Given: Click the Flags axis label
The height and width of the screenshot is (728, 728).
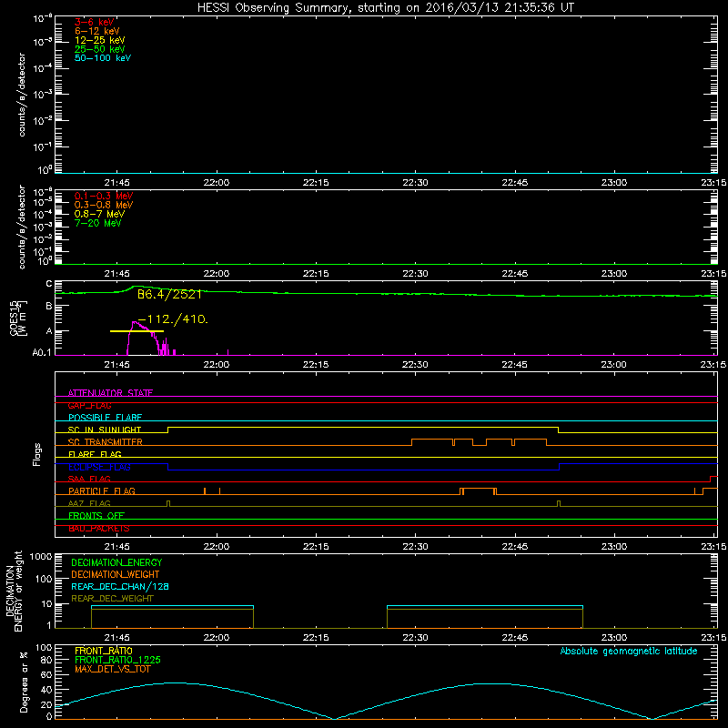Looking at the screenshot, I should click(37, 454).
